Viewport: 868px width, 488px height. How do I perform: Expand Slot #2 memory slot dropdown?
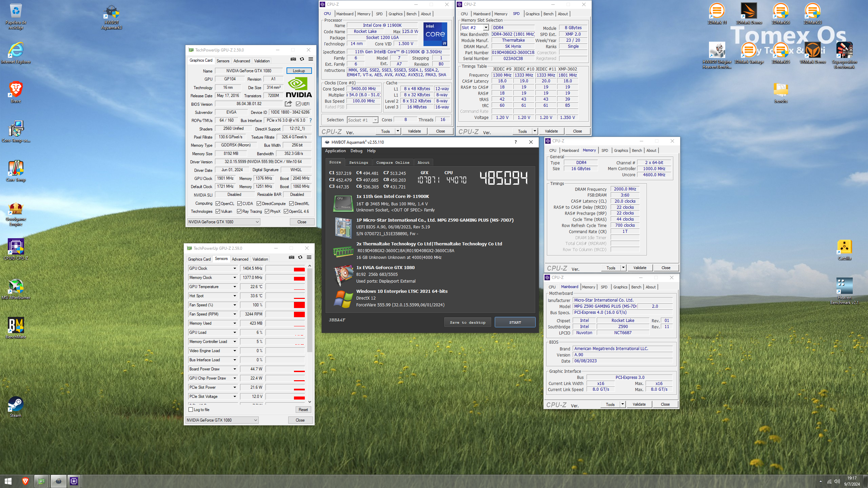(x=486, y=27)
